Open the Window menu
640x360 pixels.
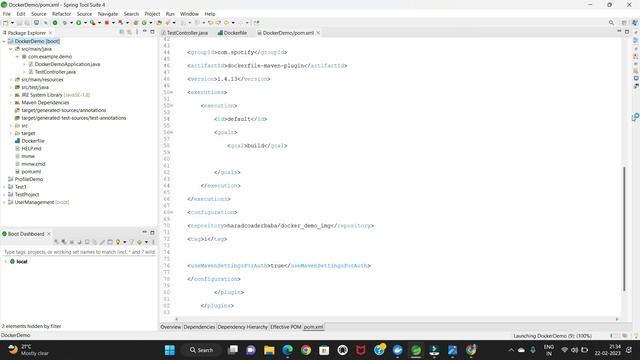[189, 14]
